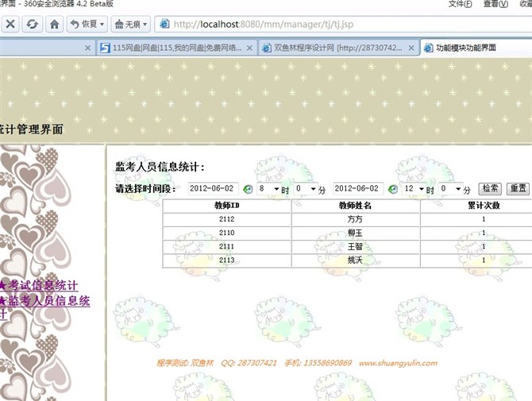Viewport: 532px width, 401px height.
Task: Open calendar icon beside start date field
Action: [247, 189]
